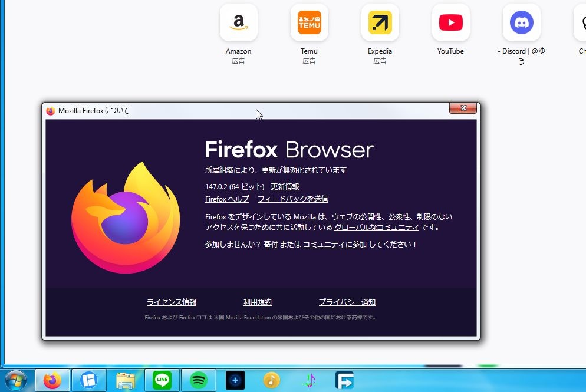
Task: Open the 更新情報 release notes link
Action: point(285,187)
